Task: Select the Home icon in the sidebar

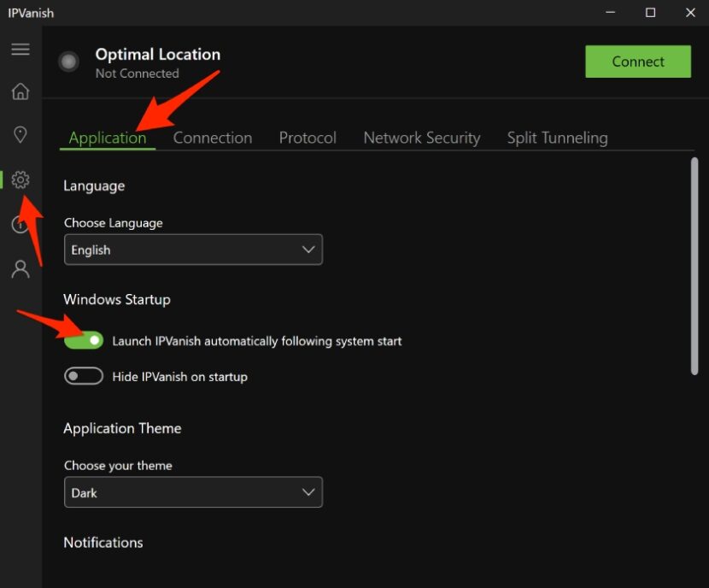Action: point(20,91)
